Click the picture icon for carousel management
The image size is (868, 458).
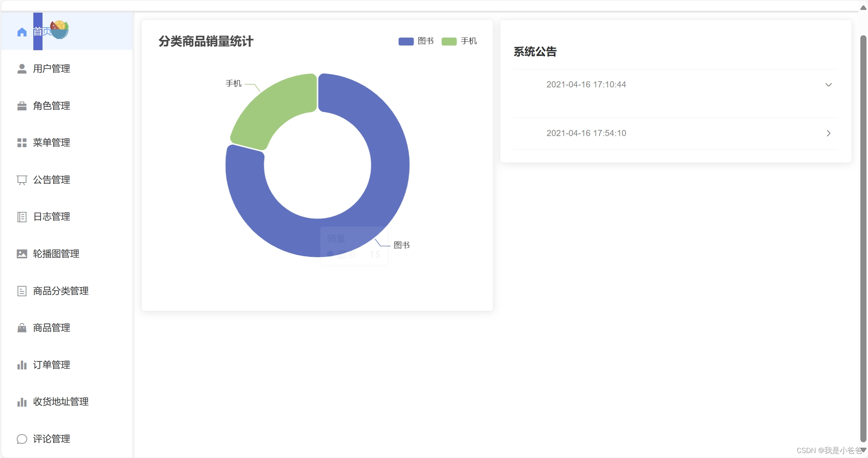tap(22, 254)
